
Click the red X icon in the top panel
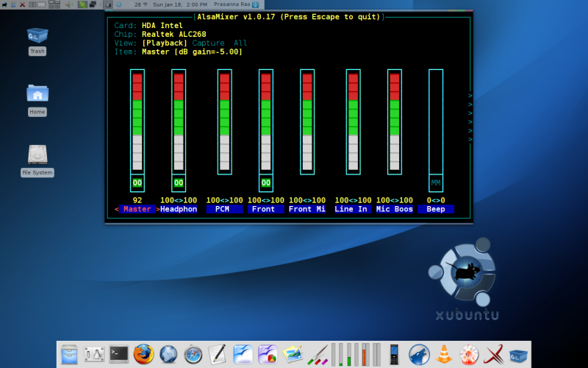[x=23, y=5]
